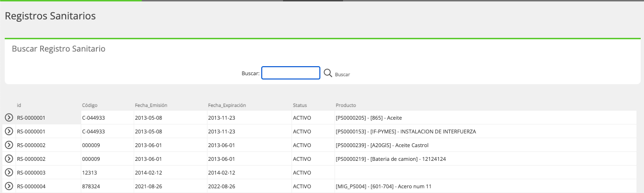Select product [MIG_PS004] Acero num 11

(x=384, y=186)
